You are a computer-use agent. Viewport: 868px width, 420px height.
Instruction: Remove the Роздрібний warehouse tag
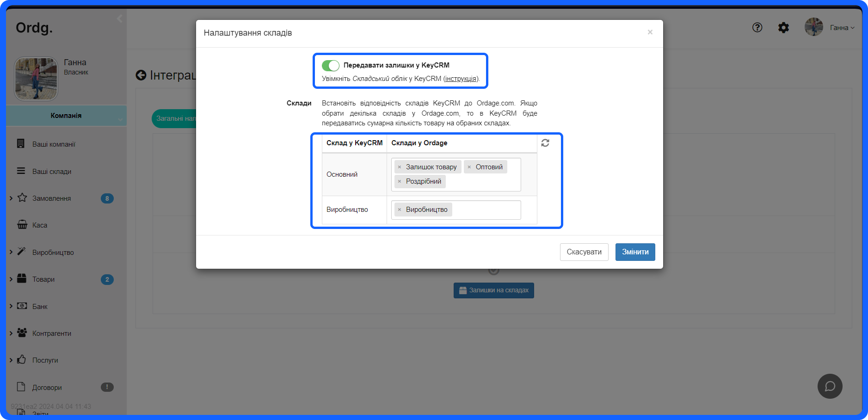pos(400,181)
